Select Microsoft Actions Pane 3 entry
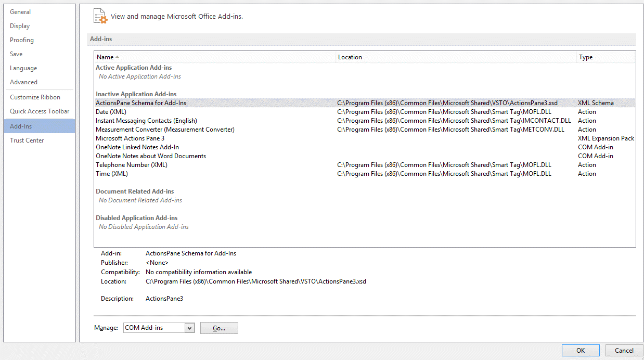The image size is (644, 360). (x=365, y=138)
